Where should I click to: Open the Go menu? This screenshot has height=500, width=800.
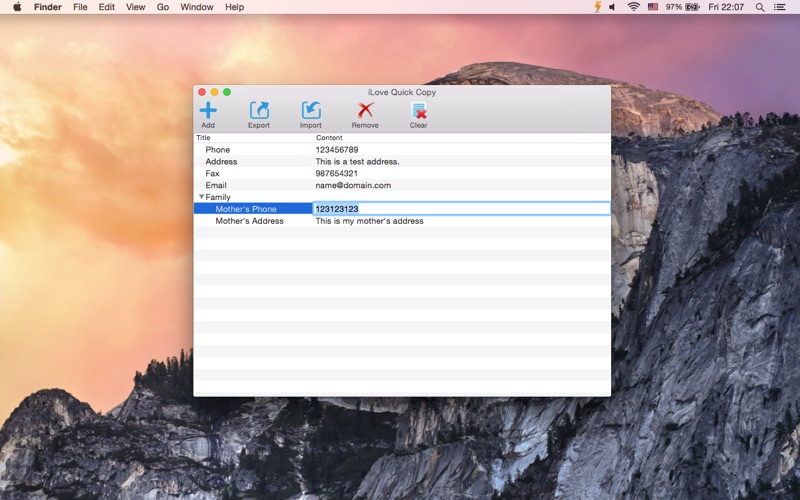pos(163,7)
